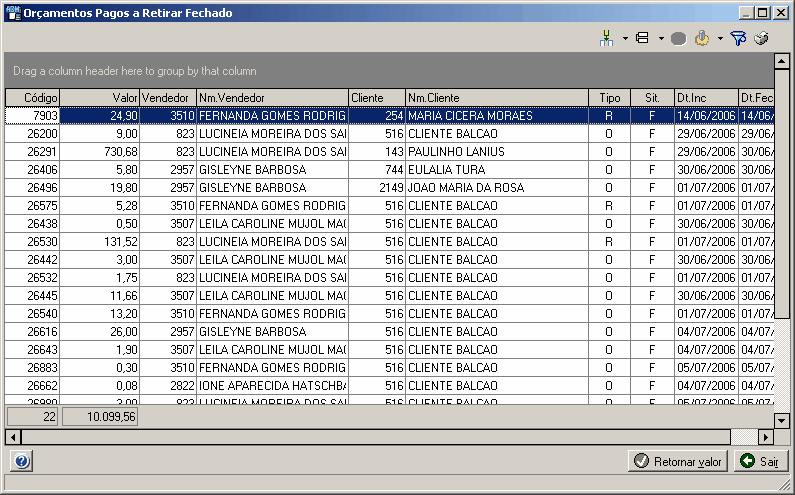Click the Nm.Cliente column header
The image size is (795, 495).
(x=497, y=98)
